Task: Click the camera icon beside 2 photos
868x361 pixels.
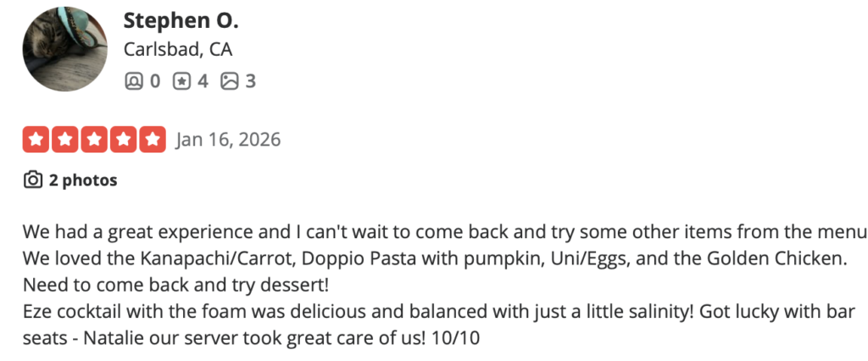Action: [33, 180]
